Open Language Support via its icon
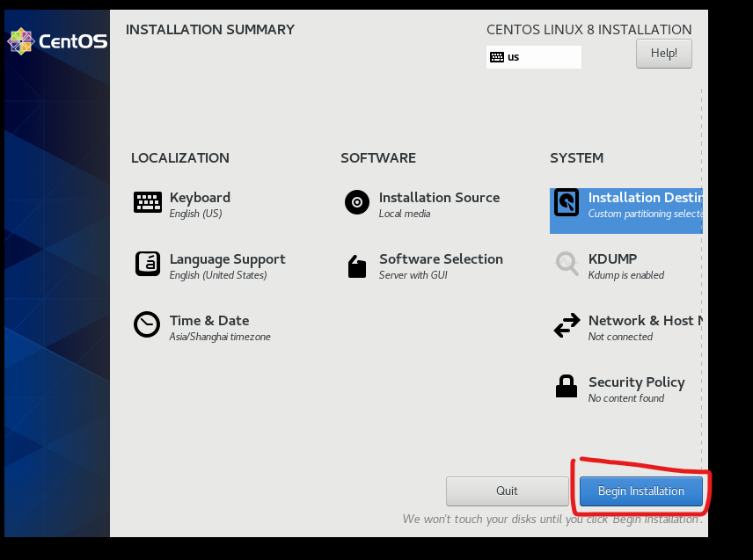This screenshot has height=560, width=753. click(148, 264)
